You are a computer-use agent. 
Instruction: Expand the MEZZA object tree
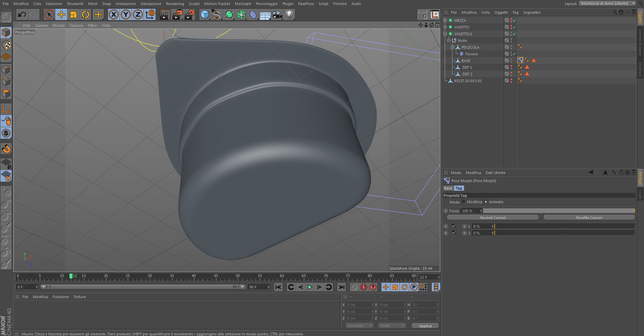[445, 20]
